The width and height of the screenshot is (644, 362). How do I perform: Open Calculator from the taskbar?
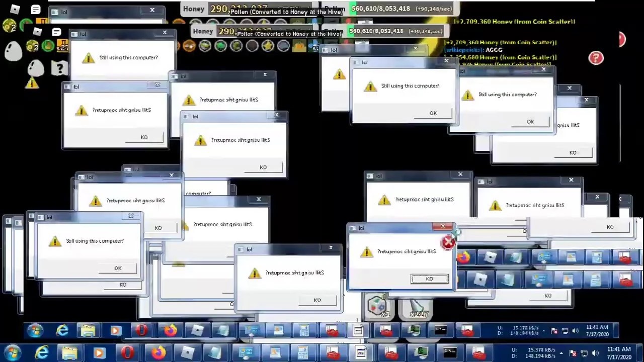click(x=304, y=353)
